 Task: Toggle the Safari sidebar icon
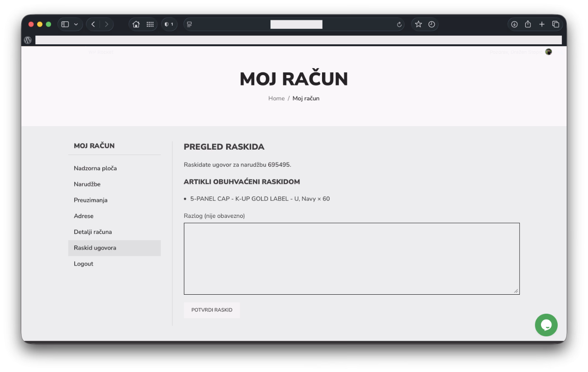pos(65,24)
